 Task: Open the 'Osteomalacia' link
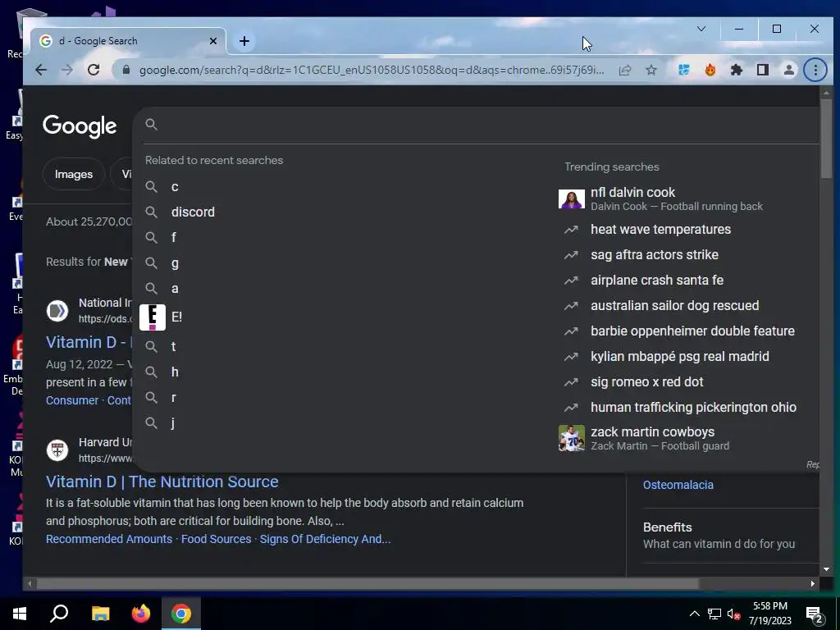(x=678, y=485)
